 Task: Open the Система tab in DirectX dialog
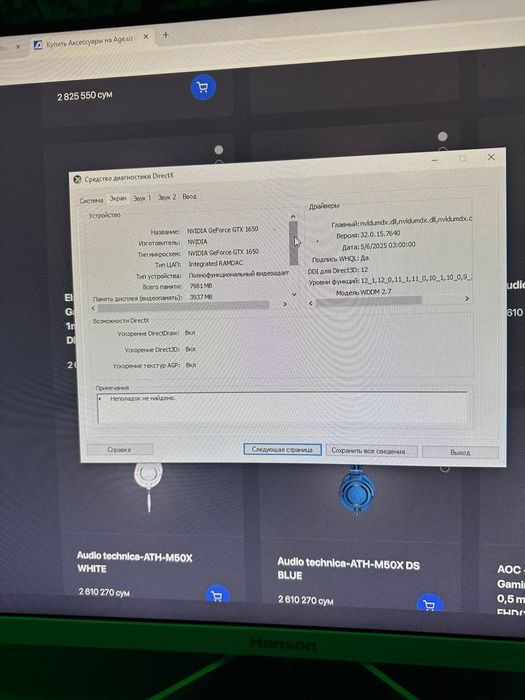click(x=92, y=201)
